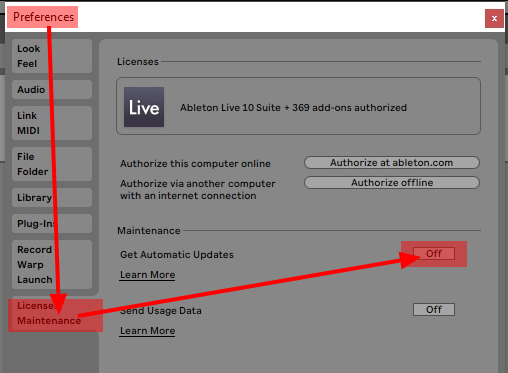
Task: Click the Ableton Live logo icon
Action: (144, 107)
